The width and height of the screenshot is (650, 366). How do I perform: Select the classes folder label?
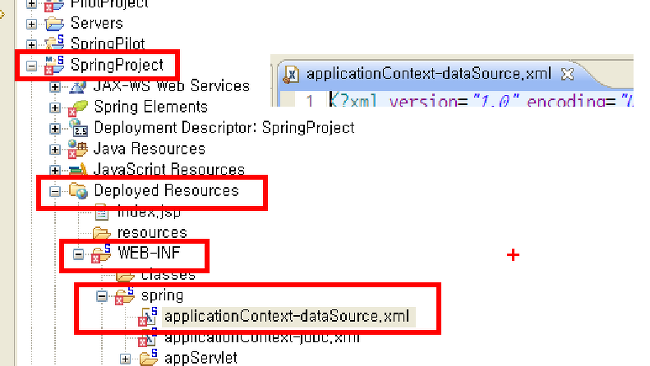(x=168, y=275)
